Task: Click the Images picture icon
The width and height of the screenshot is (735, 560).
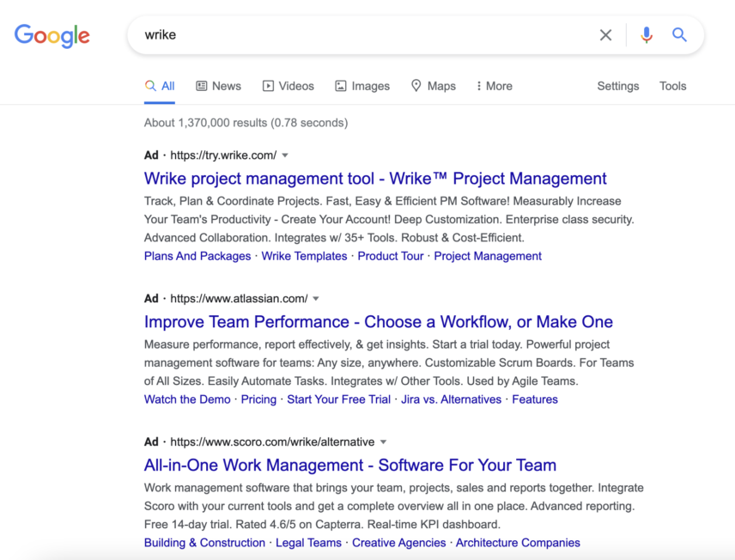Action: [x=341, y=86]
